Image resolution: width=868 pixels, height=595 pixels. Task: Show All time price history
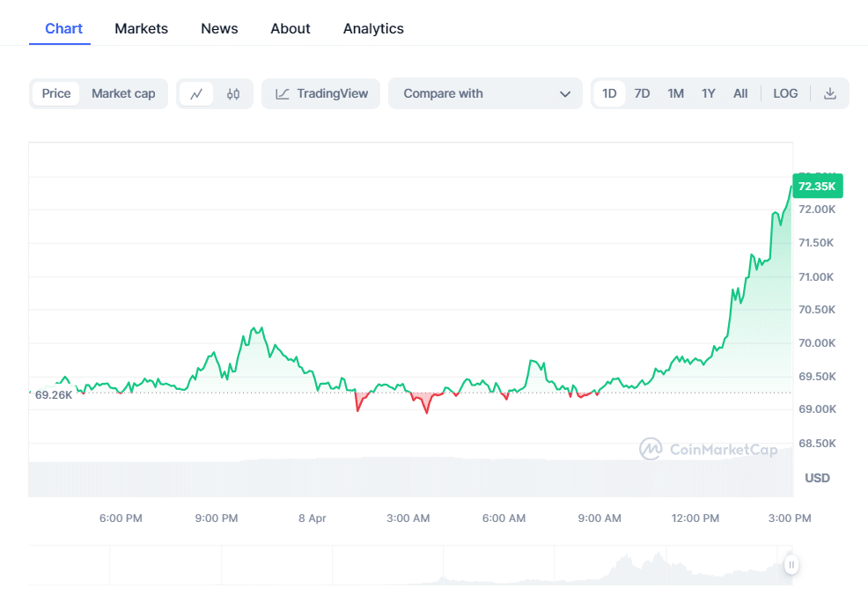pyautogui.click(x=740, y=93)
